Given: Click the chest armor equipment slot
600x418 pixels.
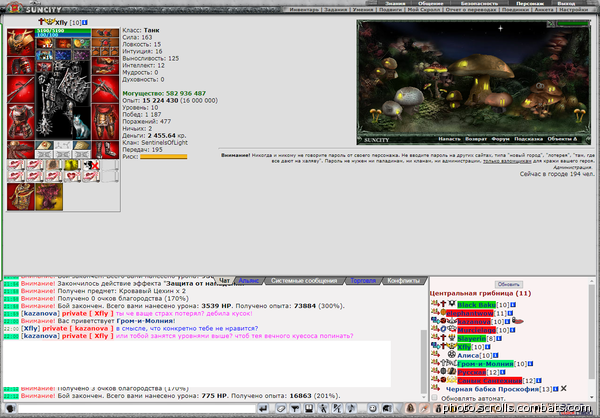Looking at the screenshot, I should coord(21,122).
